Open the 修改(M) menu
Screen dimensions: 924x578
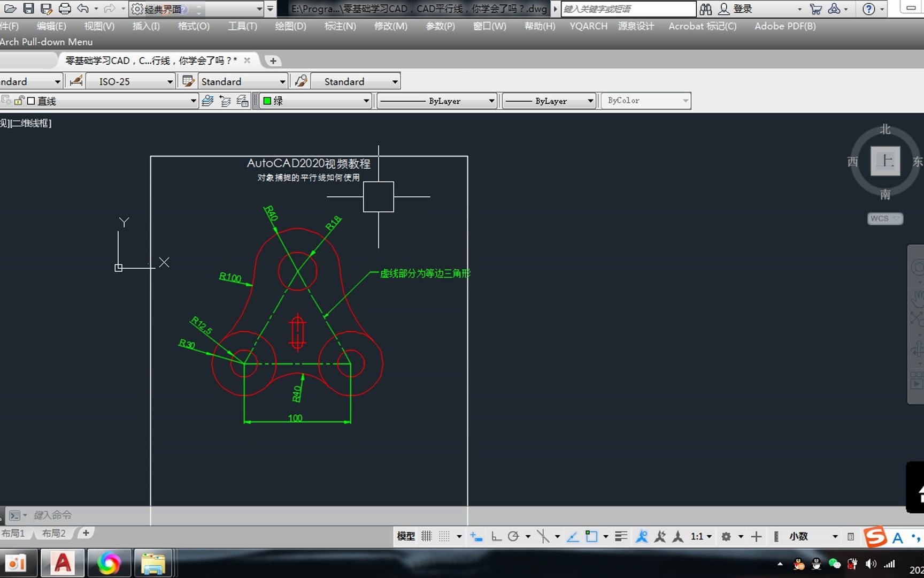(x=391, y=26)
